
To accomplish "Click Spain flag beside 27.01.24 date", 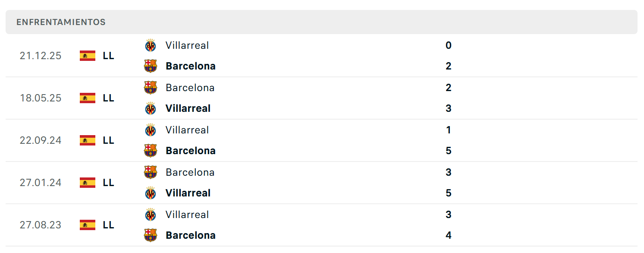I will coord(88,183).
